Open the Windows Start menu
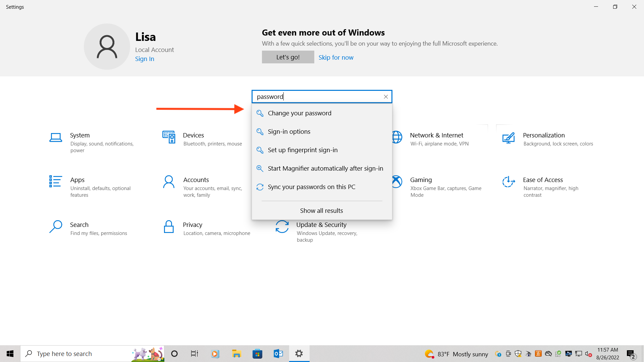644x362 pixels. 10,354
